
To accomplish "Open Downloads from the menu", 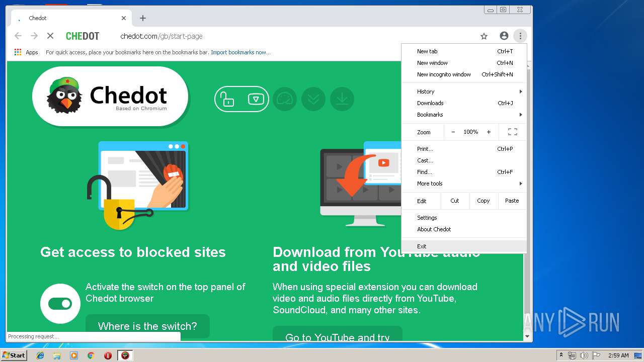I will [x=464, y=103].
